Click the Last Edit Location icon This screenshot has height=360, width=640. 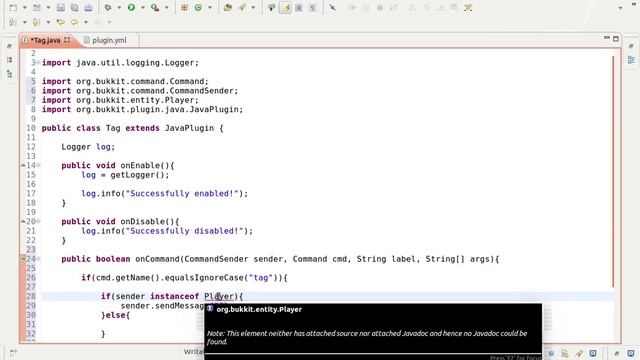60,22
